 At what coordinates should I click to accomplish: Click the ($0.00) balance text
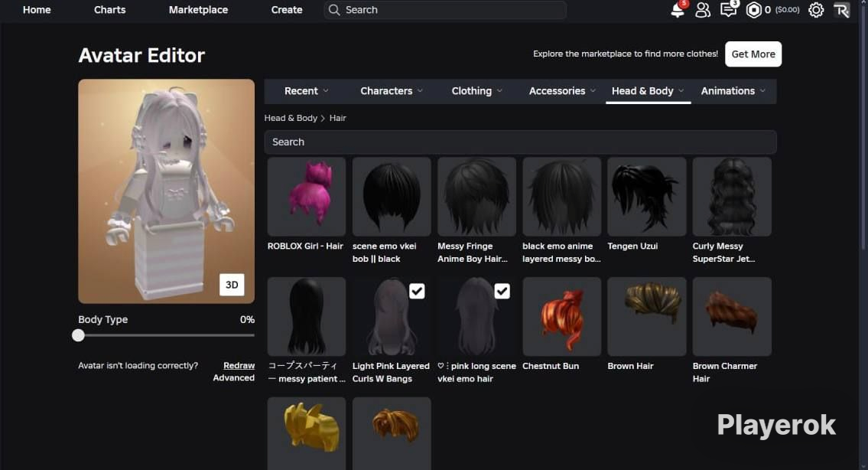pyautogui.click(x=787, y=10)
